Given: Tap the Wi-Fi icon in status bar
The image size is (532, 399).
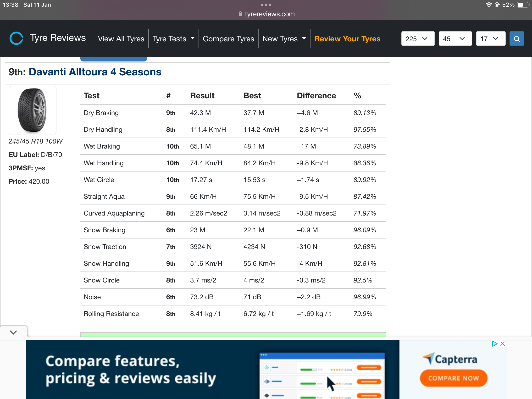Looking at the screenshot, I should click(488, 5).
